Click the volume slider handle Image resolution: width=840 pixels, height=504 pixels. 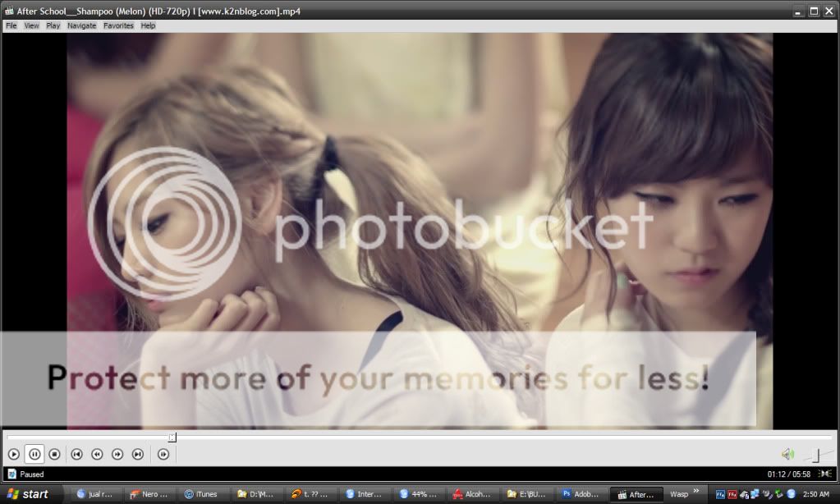(816, 455)
